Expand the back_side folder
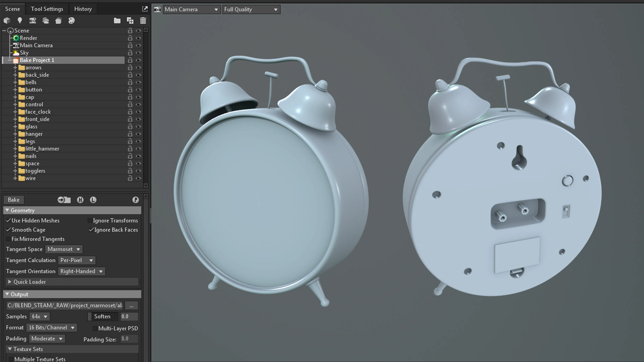The height and width of the screenshot is (362, 644). tap(15, 75)
